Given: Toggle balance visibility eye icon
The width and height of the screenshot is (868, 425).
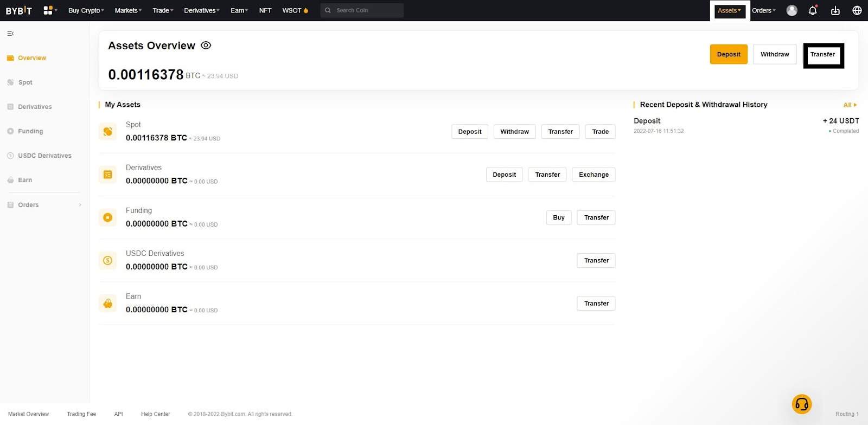Looking at the screenshot, I should [x=206, y=46].
